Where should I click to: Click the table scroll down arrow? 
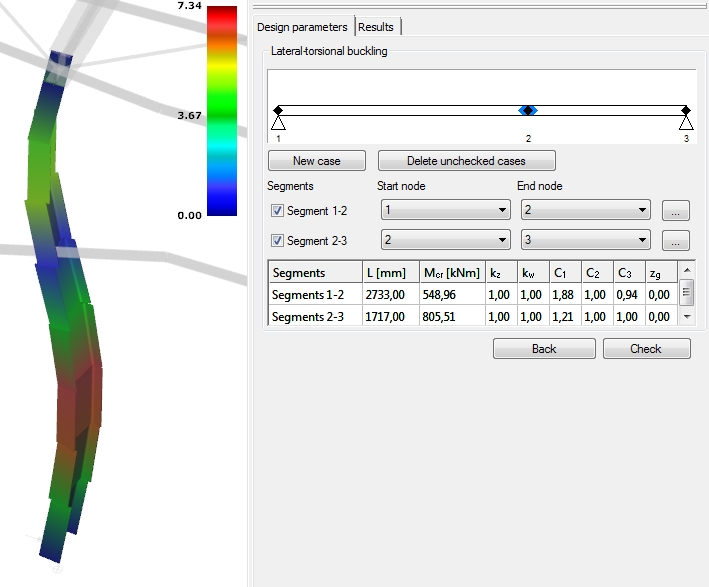pyautogui.click(x=687, y=317)
